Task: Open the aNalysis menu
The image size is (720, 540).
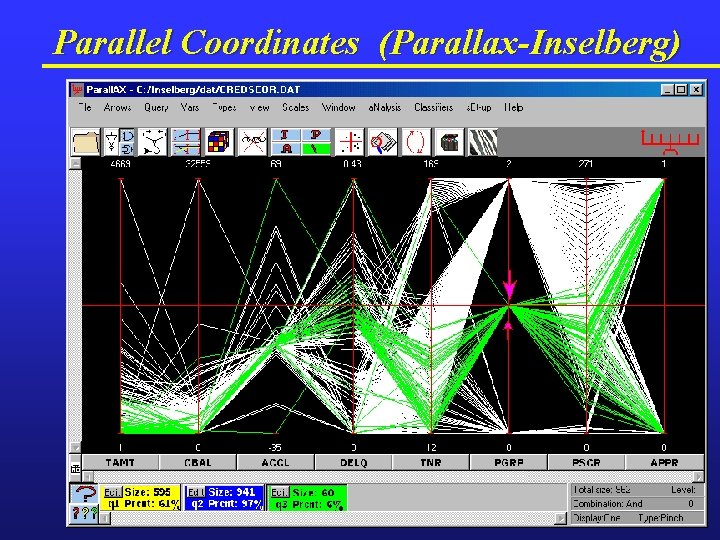Action: click(x=384, y=107)
